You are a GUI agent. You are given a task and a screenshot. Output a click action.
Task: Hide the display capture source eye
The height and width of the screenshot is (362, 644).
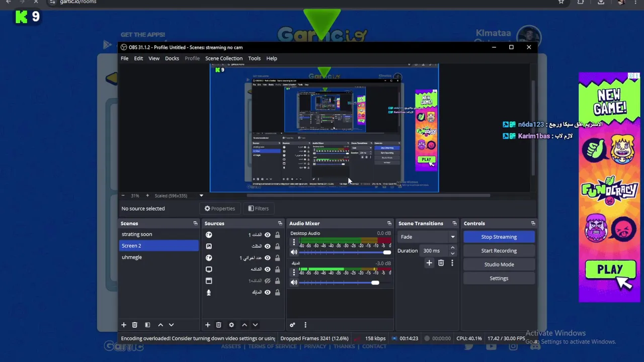268,269
